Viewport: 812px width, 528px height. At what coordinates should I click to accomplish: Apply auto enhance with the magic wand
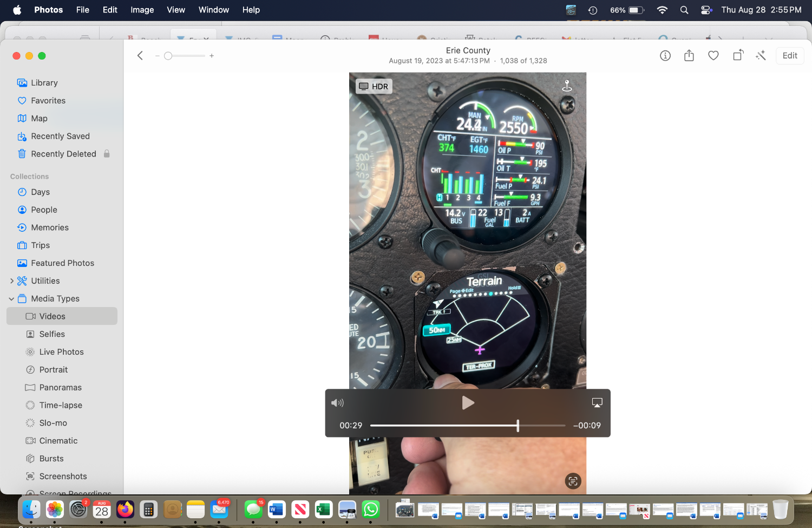[761, 55]
